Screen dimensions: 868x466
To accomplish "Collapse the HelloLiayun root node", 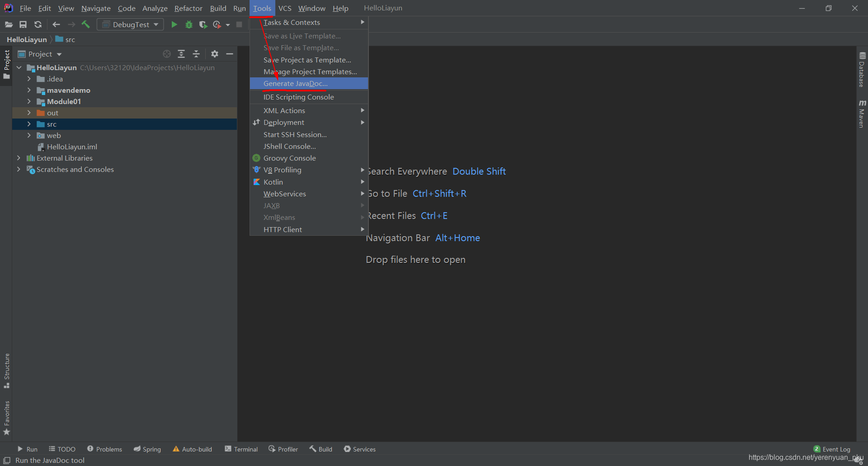I will tap(19, 67).
